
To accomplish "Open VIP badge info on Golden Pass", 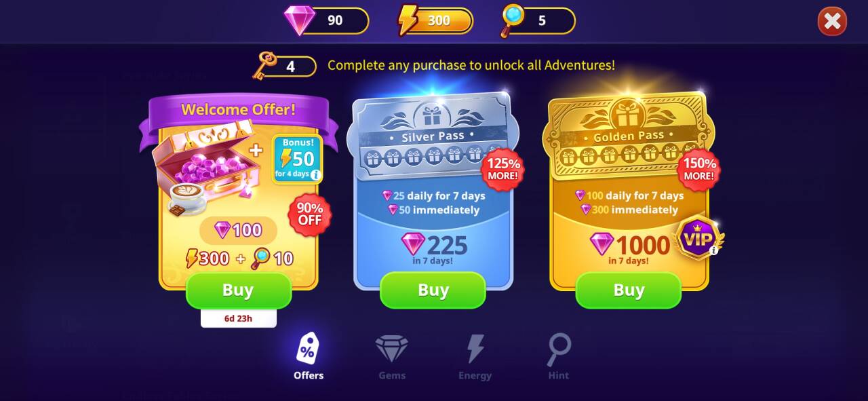I will (x=713, y=250).
